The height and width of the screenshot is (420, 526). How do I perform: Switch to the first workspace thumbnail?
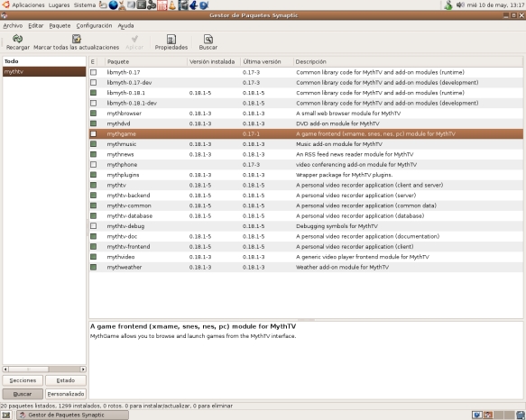coord(477,415)
